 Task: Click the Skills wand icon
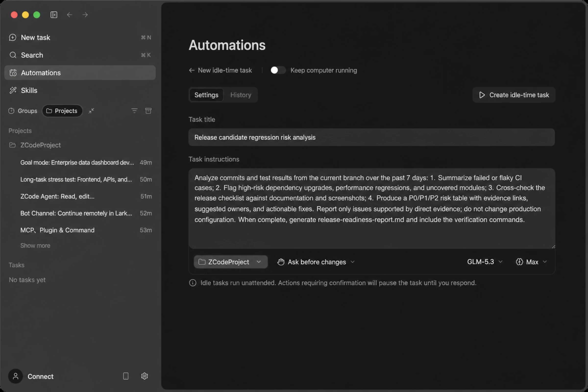pyautogui.click(x=13, y=90)
